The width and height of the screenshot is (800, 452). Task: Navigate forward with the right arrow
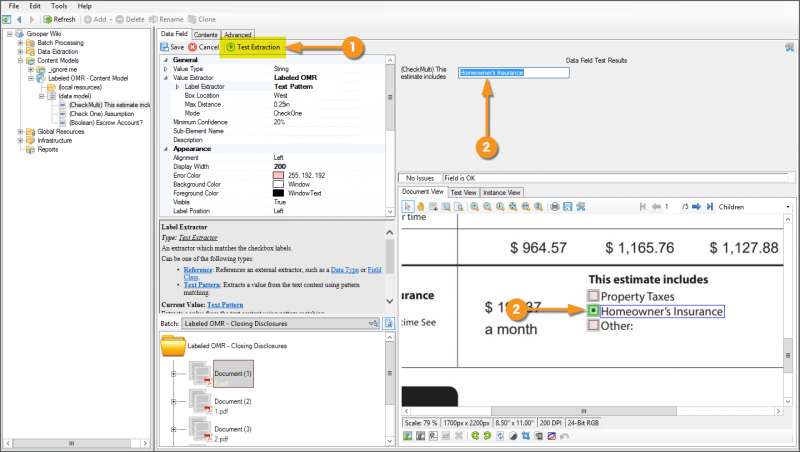[x=32, y=19]
